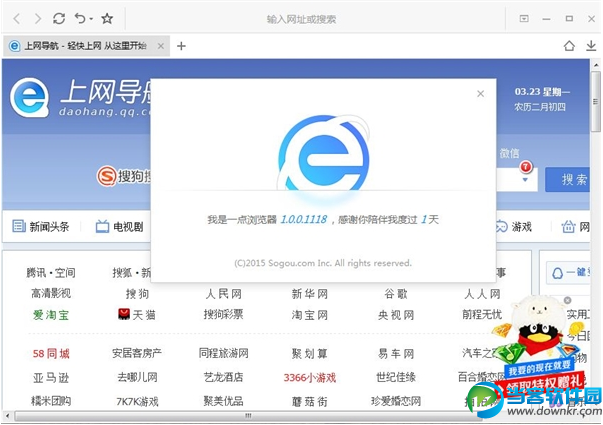This screenshot has height=425, width=603.
Task: Open the 聚划算 link
Action: pos(310,354)
